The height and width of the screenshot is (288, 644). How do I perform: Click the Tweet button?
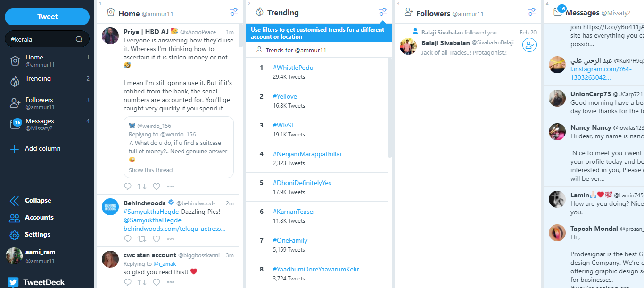(x=47, y=17)
